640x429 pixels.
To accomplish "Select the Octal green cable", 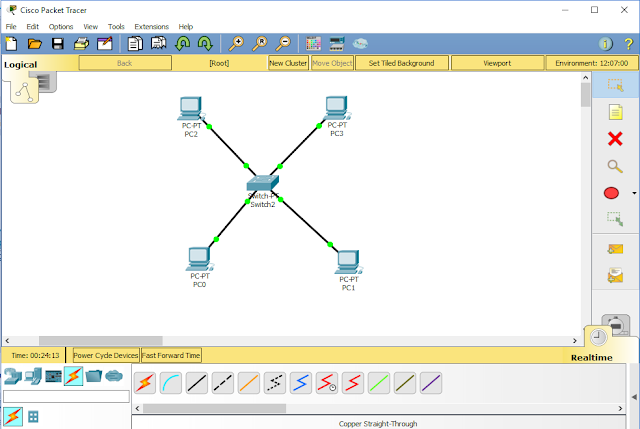I will tap(379, 383).
